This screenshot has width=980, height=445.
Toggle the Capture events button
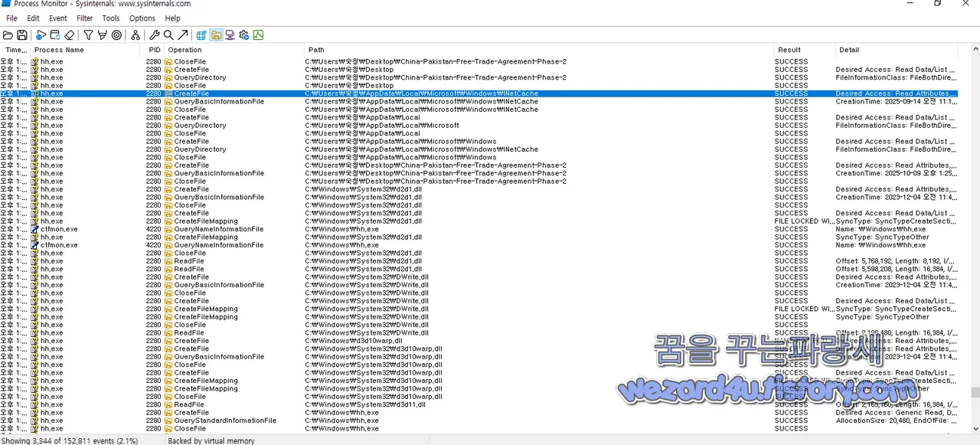click(41, 35)
